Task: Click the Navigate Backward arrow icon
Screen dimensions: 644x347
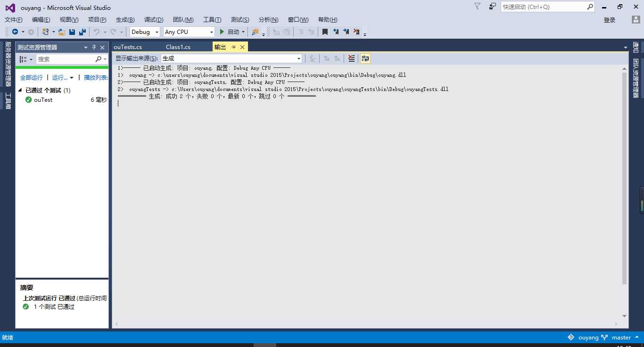Action: pyautogui.click(x=15, y=32)
